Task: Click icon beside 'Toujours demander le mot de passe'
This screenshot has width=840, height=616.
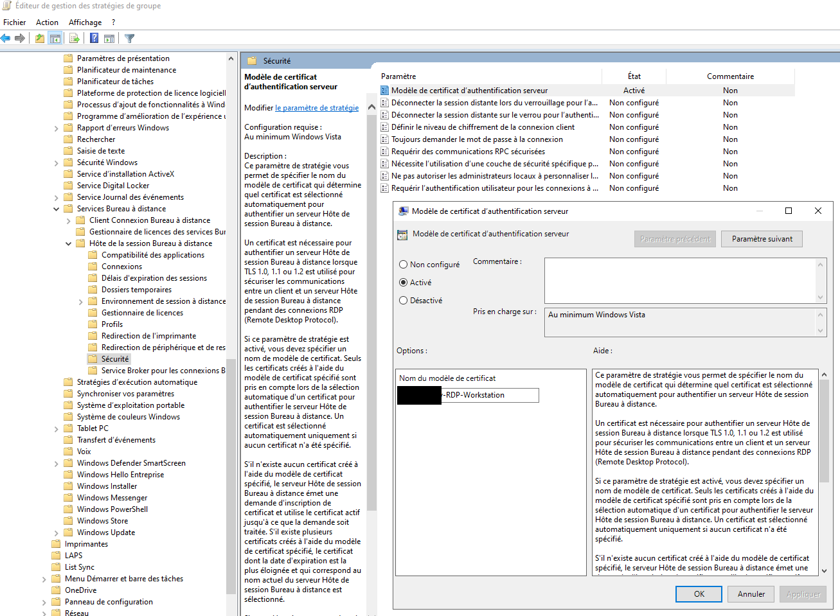Action: [385, 139]
